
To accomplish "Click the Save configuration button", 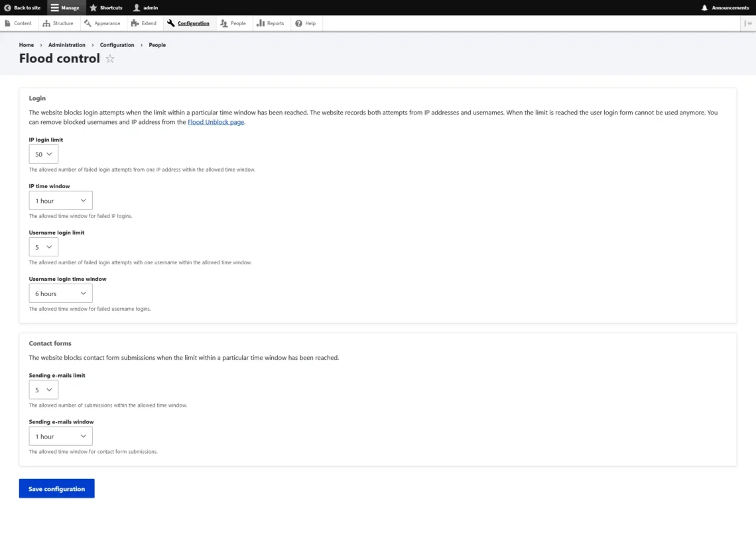I will [x=56, y=489].
